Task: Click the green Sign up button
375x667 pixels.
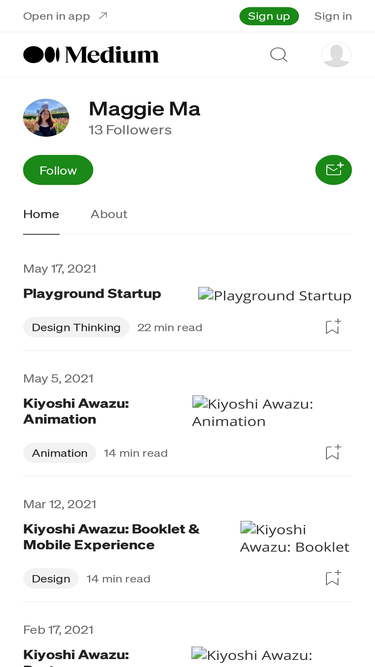Action: [x=269, y=16]
